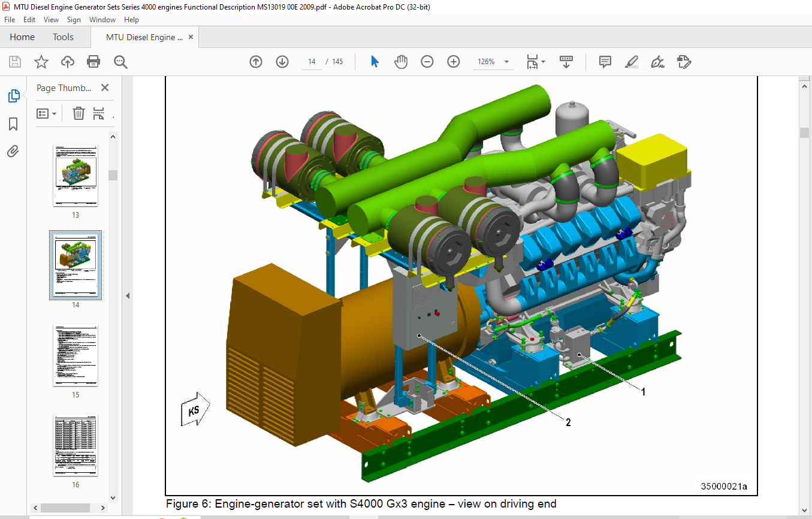The height and width of the screenshot is (519, 812).
Task: Print the document using the printer icon
Action: [x=93, y=62]
